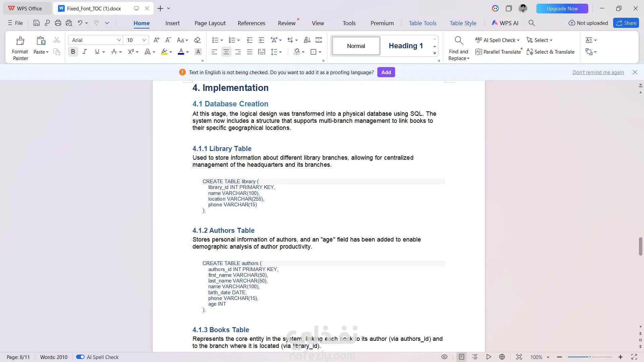
Task: Click the search magnifier beside WPS AI
Action: (x=532, y=23)
